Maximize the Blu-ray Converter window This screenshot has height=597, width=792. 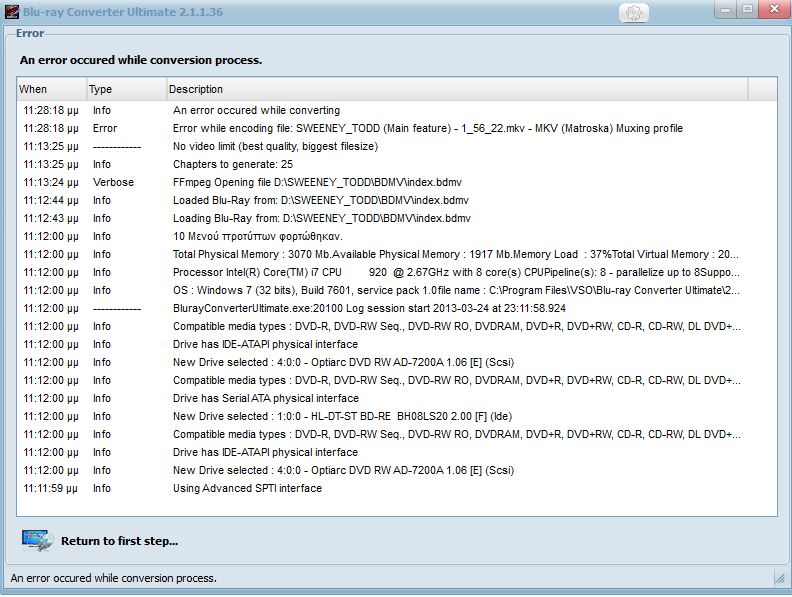(748, 10)
